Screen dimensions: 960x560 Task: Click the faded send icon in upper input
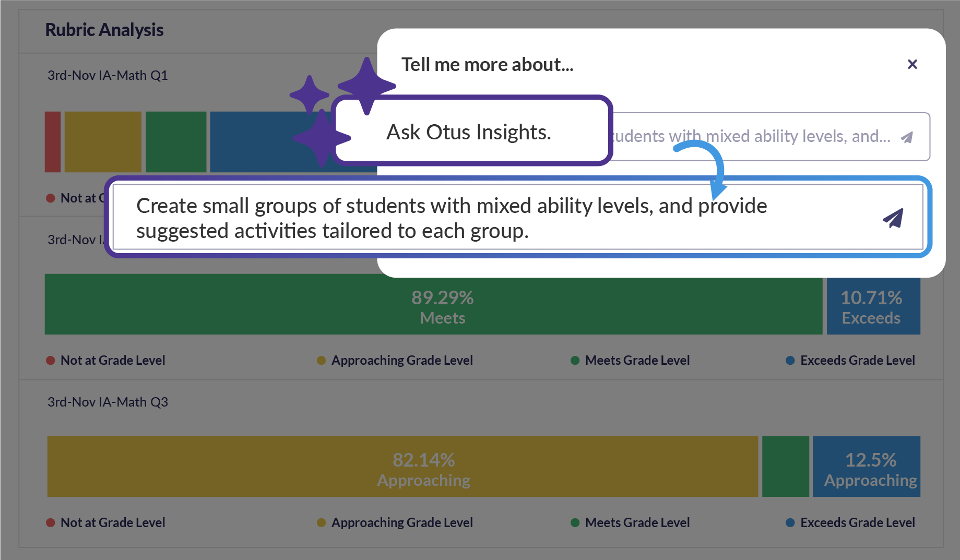point(907,137)
